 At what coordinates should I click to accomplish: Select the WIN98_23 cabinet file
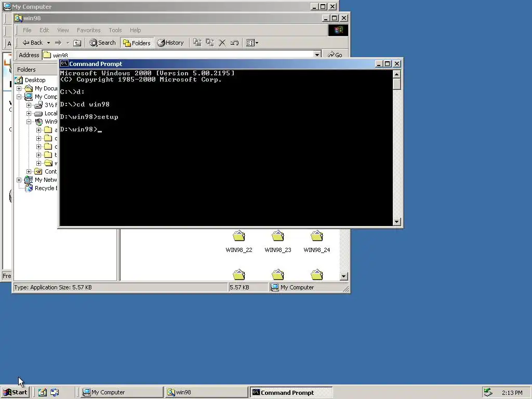coord(278,241)
